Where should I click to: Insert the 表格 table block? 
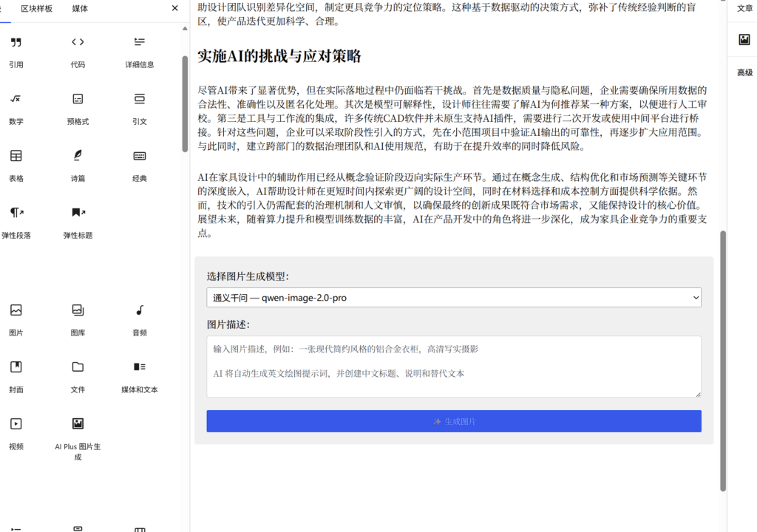(x=16, y=164)
